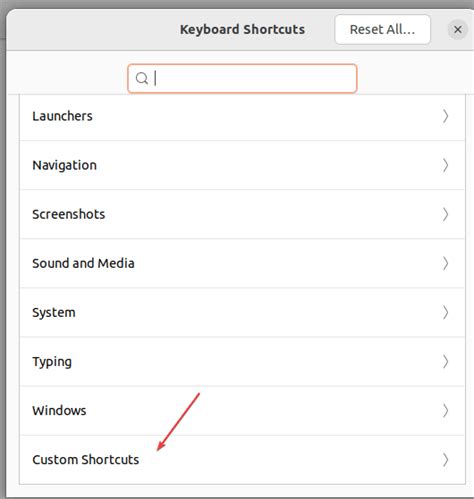Open the Windows shortcuts category
Screen dimensions: 474x499
pyautogui.click(x=242, y=411)
